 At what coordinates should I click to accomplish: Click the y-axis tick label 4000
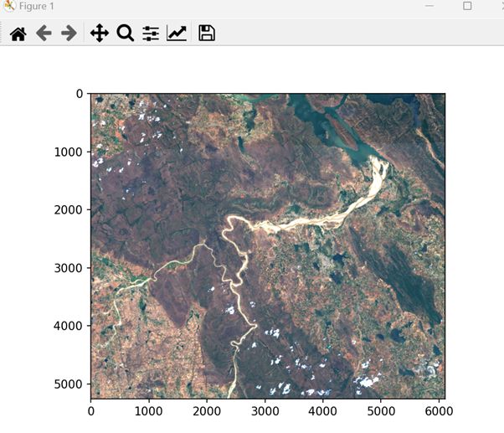pyautogui.click(x=68, y=326)
